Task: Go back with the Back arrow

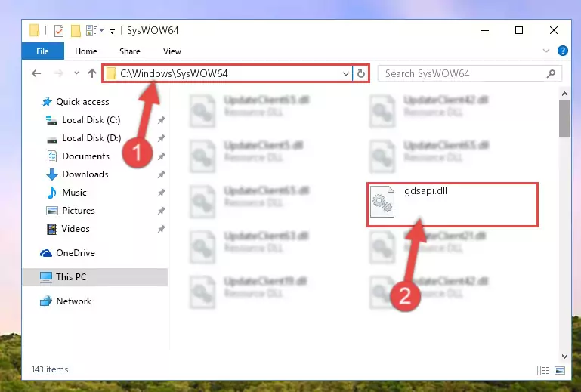Action: coord(36,73)
